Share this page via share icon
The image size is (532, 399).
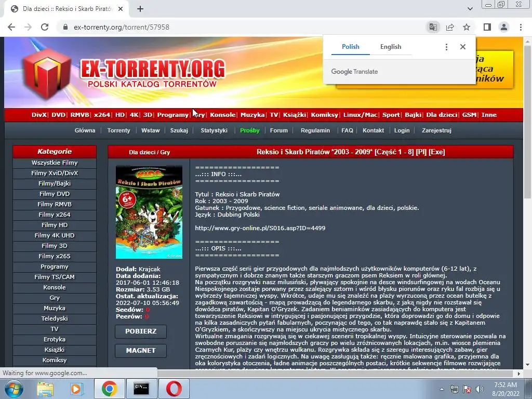click(x=450, y=27)
